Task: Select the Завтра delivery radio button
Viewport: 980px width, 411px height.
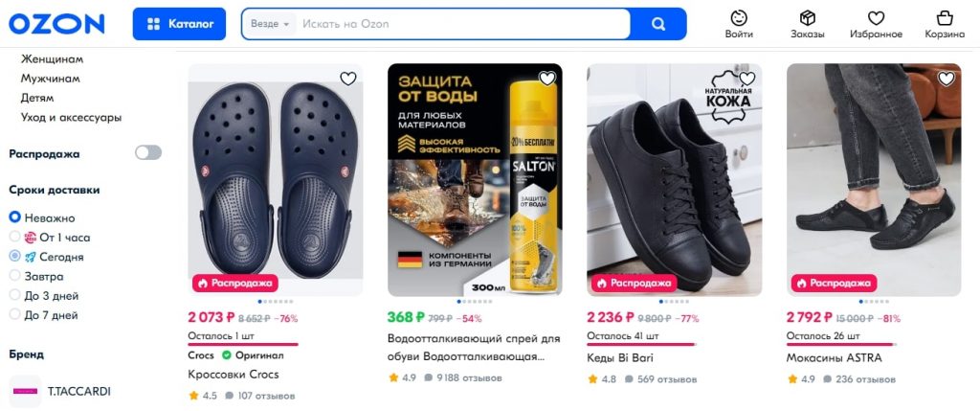Action: click(x=15, y=276)
